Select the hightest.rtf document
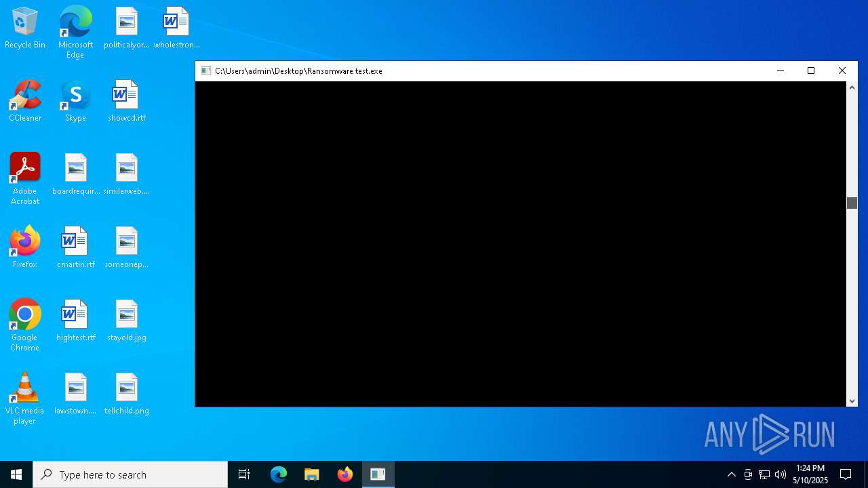The width and height of the screenshot is (868, 488). 76,321
